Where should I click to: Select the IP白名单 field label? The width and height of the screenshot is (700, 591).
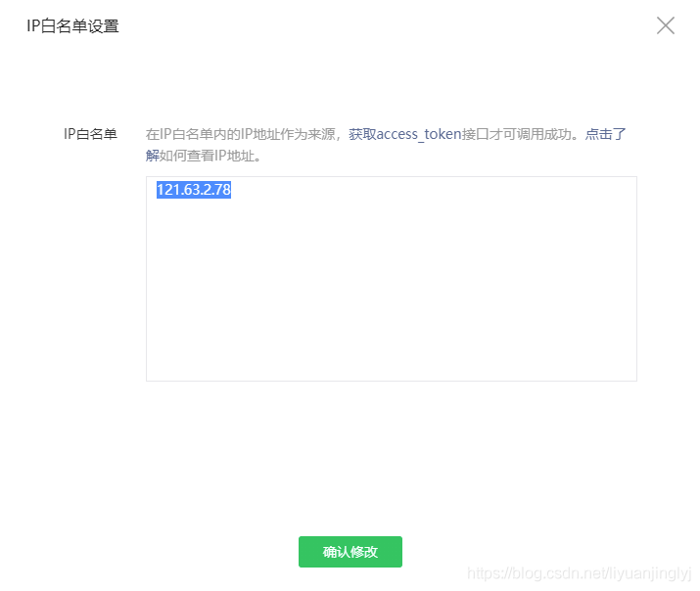(x=90, y=134)
